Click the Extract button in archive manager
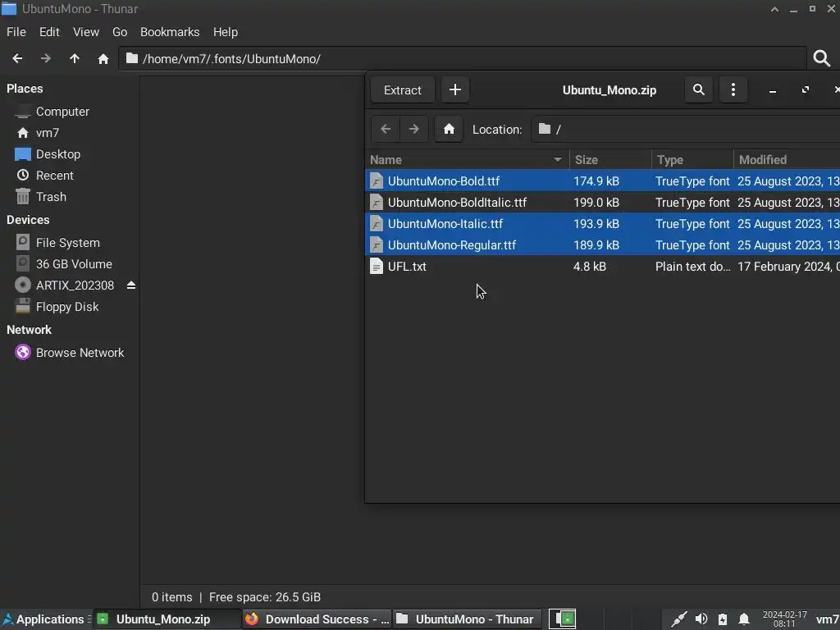 point(402,90)
